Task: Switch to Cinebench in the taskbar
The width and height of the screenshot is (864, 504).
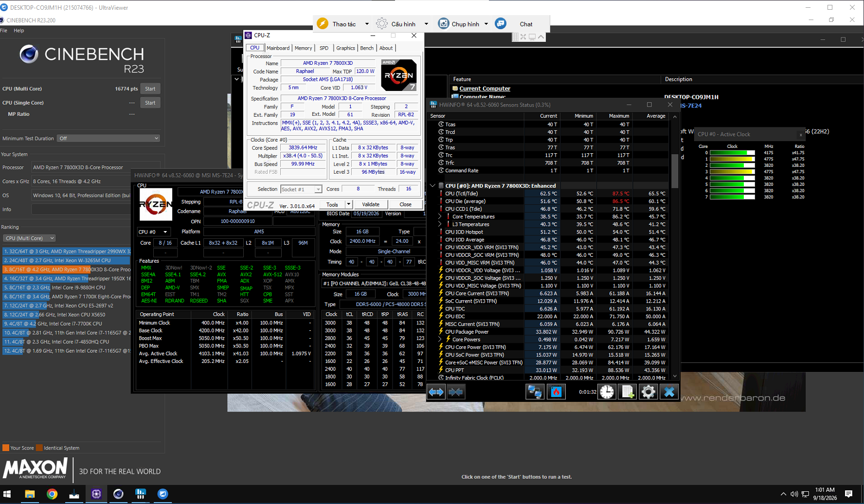Action: pos(118,494)
